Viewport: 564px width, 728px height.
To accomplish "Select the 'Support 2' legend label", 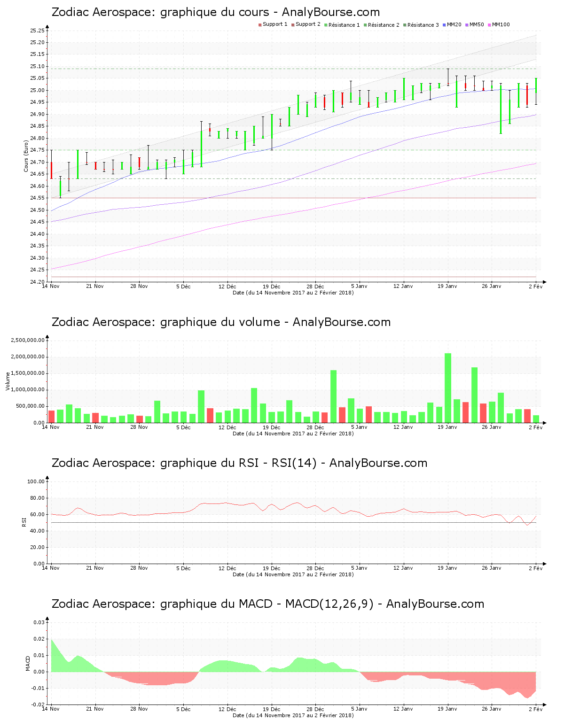I will point(308,24).
